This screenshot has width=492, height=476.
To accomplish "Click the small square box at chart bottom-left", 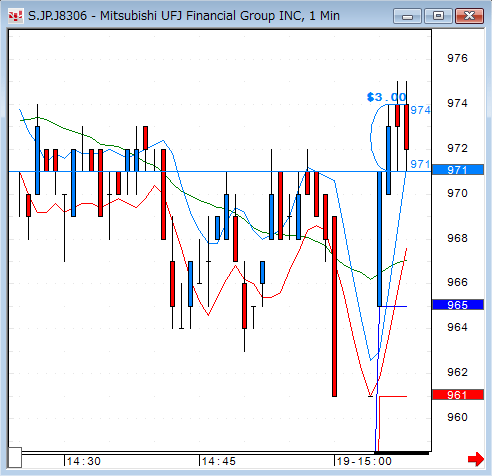I will [x=15, y=458].
